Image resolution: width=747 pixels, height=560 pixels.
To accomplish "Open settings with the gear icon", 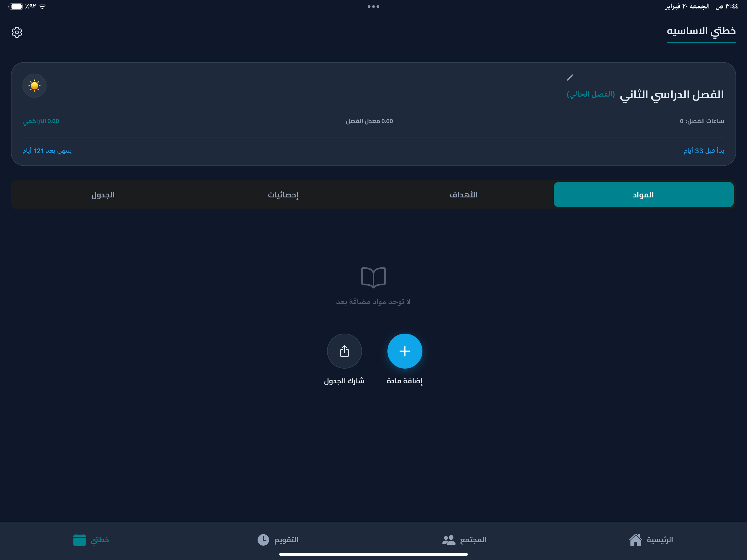I will point(17,33).
